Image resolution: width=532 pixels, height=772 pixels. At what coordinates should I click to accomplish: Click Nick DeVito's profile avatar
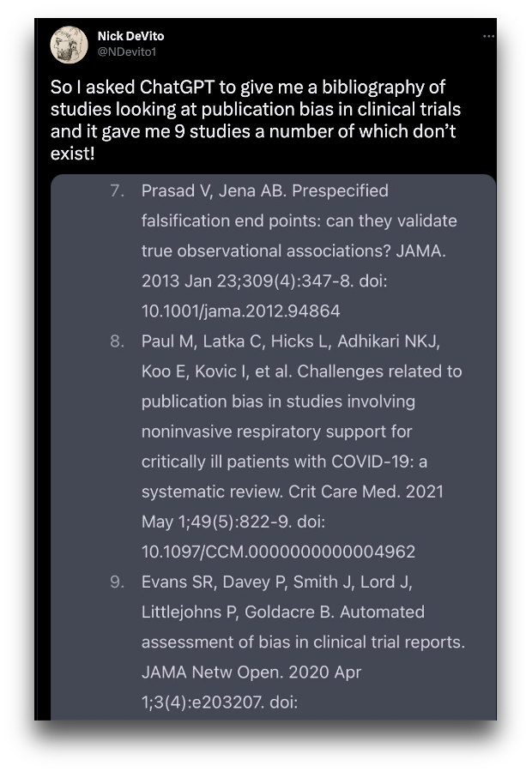point(69,44)
